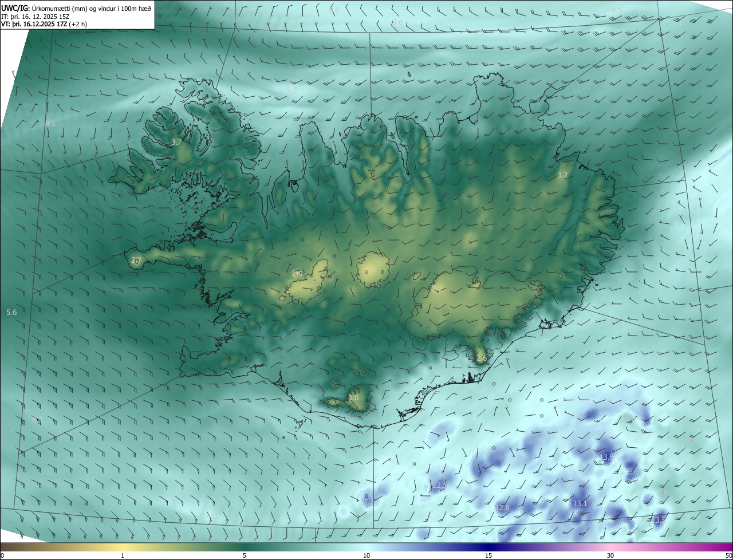The height and width of the screenshot is (560, 733).
Task: Click the 2.6 value on the southeast coast
Action: click(x=482, y=358)
